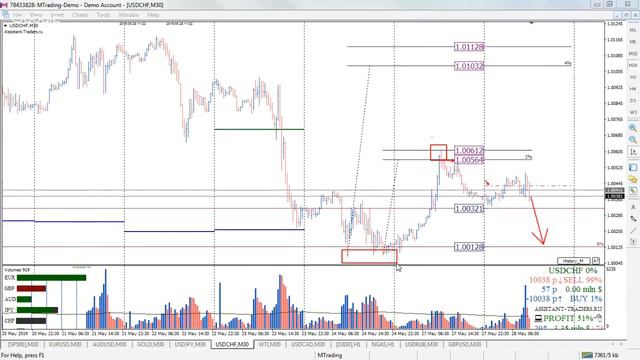Switch chart to D1 timeframe

point(633,100)
